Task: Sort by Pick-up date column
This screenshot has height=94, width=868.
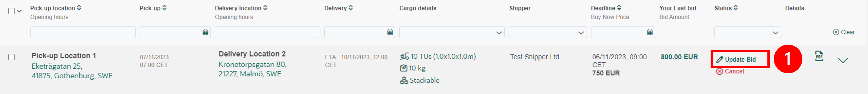Action: pyautogui.click(x=164, y=8)
